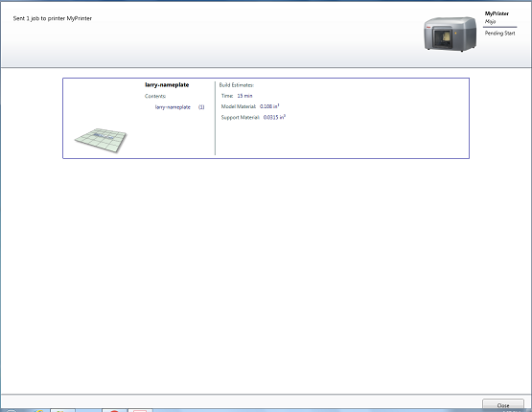Image resolution: width=532 pixels, height=412 pixels.
Task: Click the bold MyPrinter name beside printer image
Action: click(497, 13)
